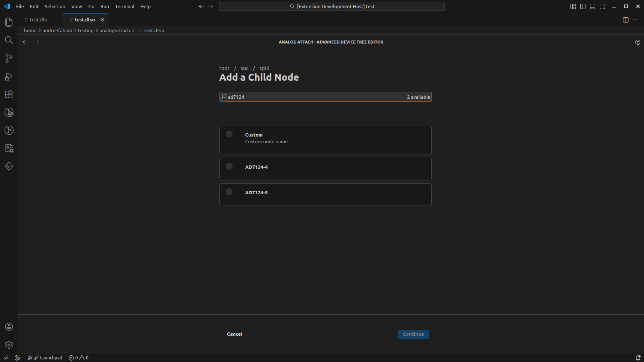Select the Analog Attach icon in the activity bar
This screenshot has height=362, width=644.
9,166
